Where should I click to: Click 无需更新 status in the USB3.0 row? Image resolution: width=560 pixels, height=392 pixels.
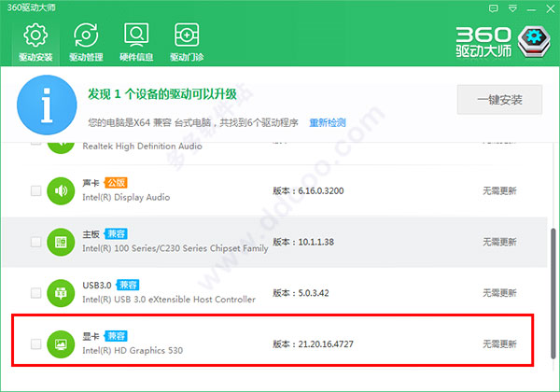pyautogui.click(x=499, y=293)
